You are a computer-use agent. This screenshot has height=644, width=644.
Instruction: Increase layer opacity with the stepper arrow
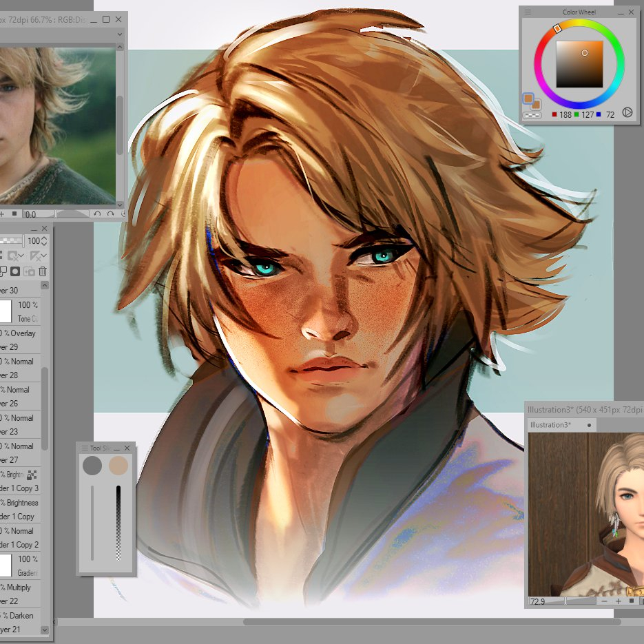coord(45,238)
